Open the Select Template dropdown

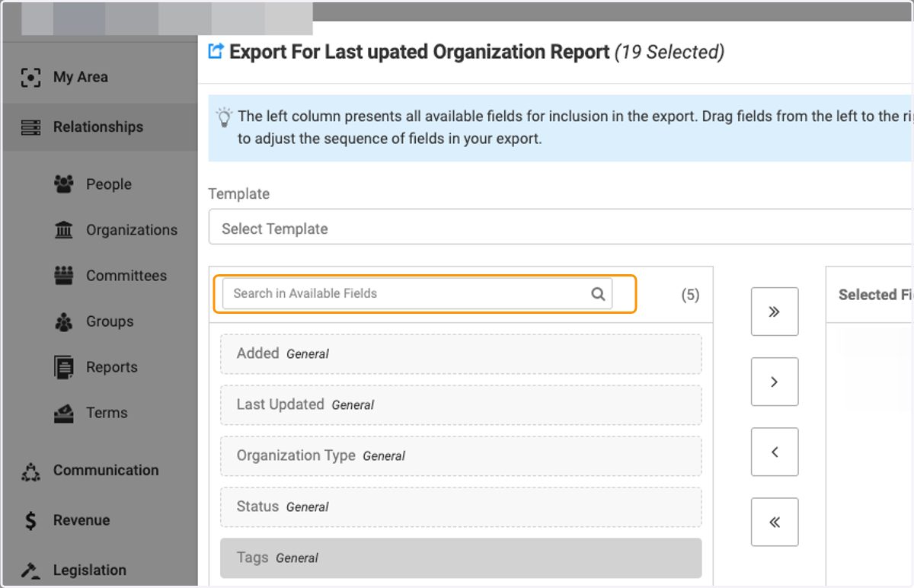[x=561, y=228]
